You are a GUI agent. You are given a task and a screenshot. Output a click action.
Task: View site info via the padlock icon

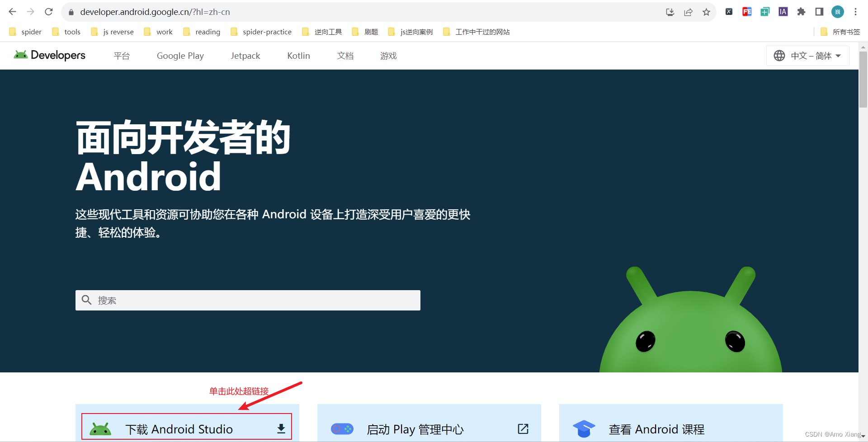pyautogui.click(x=71, y=12)
